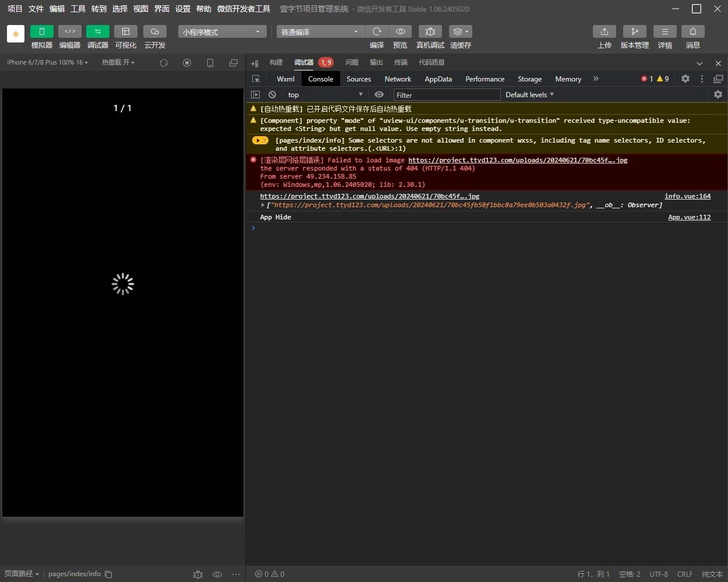Undock devtools into separate window

[718, 79]
